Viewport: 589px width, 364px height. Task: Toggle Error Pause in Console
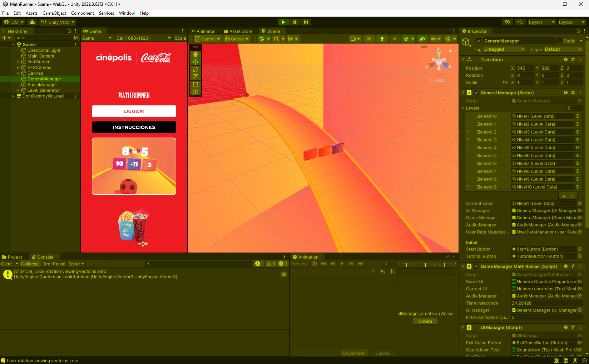click(x=54, y=264)
